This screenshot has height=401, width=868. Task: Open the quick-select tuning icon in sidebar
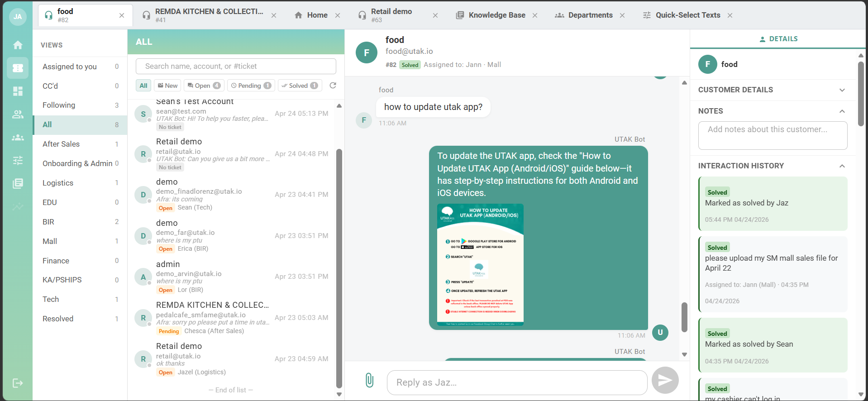pyautogui.click(x=18, y=160)
